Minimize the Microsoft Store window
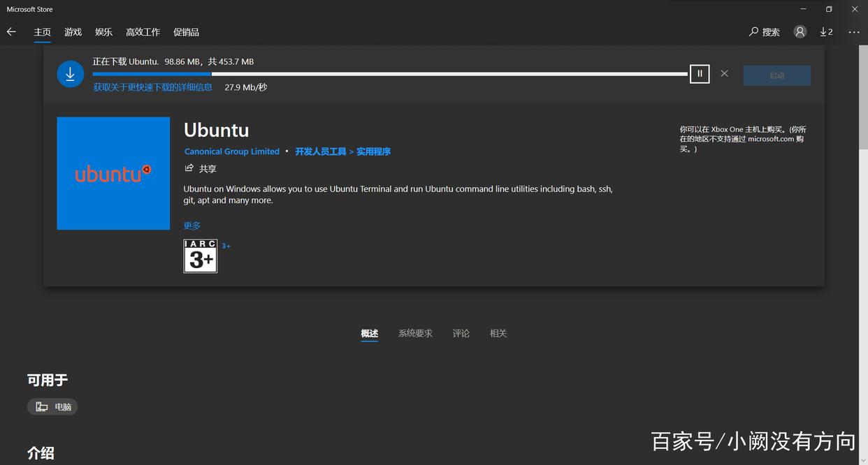 802,9
